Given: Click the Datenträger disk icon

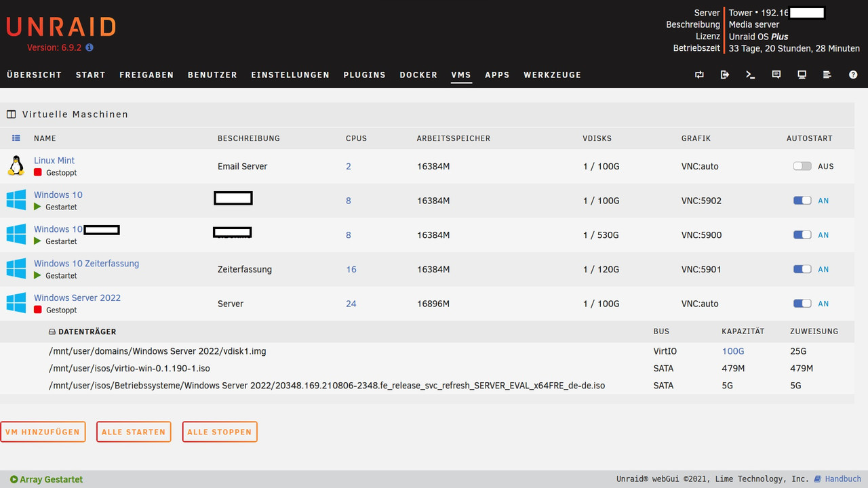Looking at the screenshot, I should coord(52,332).
